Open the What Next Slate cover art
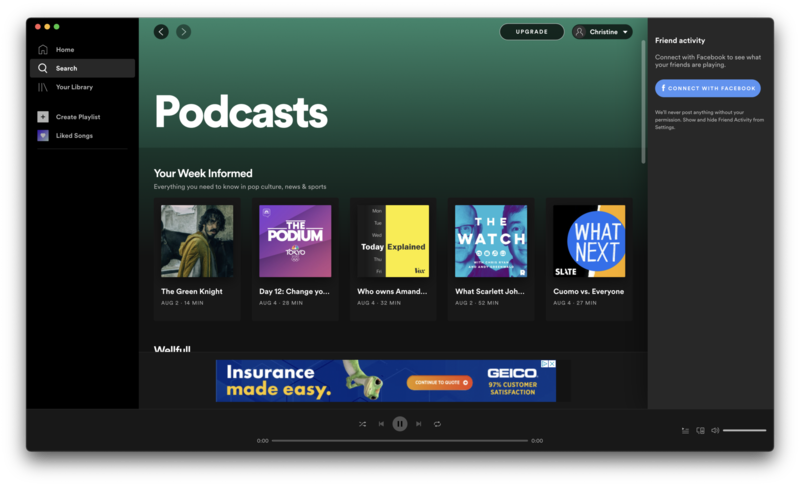 589,241
